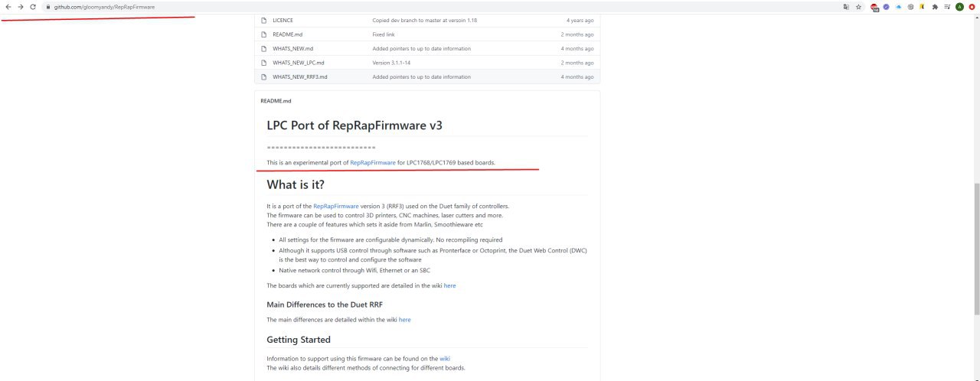The width and height of the screenshot is (980, 381).
Task: Click the 'Getting Started' heading
Action: 299,340
